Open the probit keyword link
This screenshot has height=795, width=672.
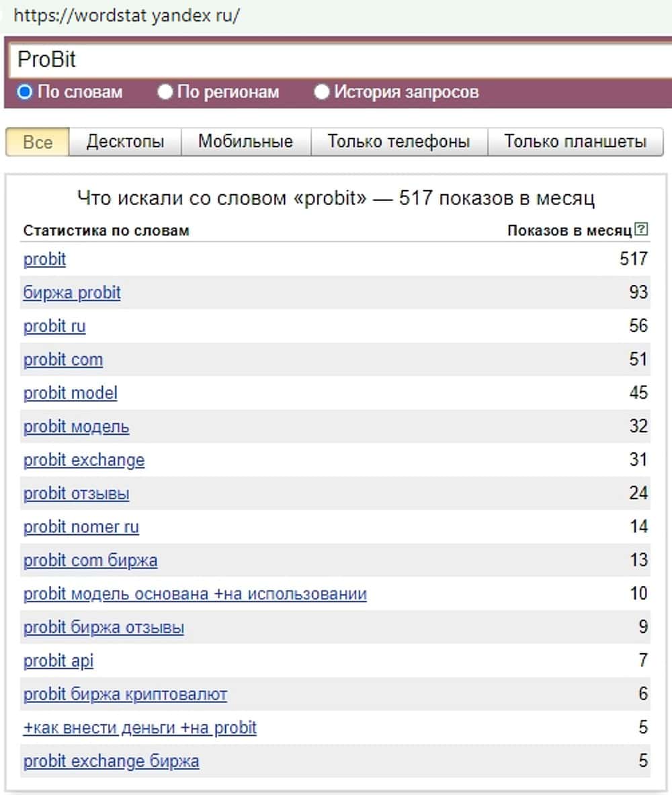click(x=44, y=259)
